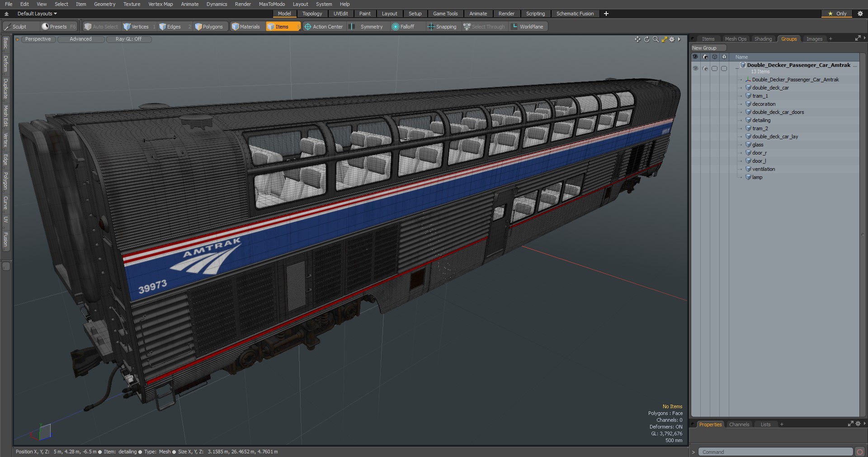
Task: Expand the Groups panel side arrow
Action: point(865,38)
